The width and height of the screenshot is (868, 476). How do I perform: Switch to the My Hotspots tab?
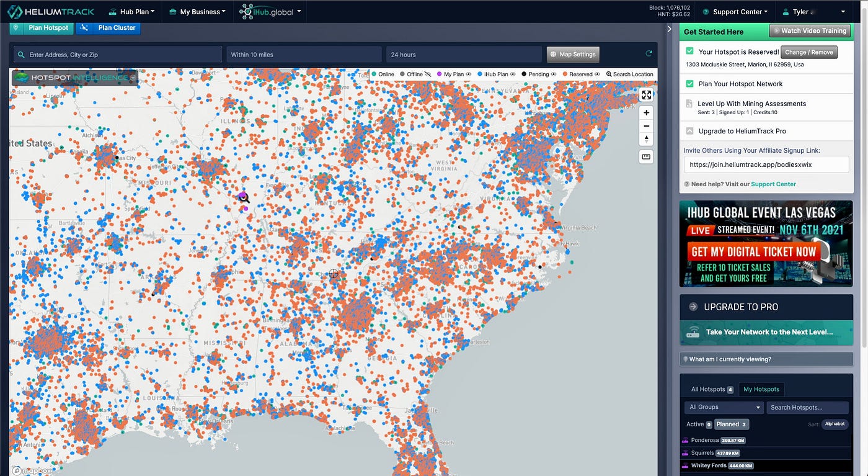click(761, 389)
